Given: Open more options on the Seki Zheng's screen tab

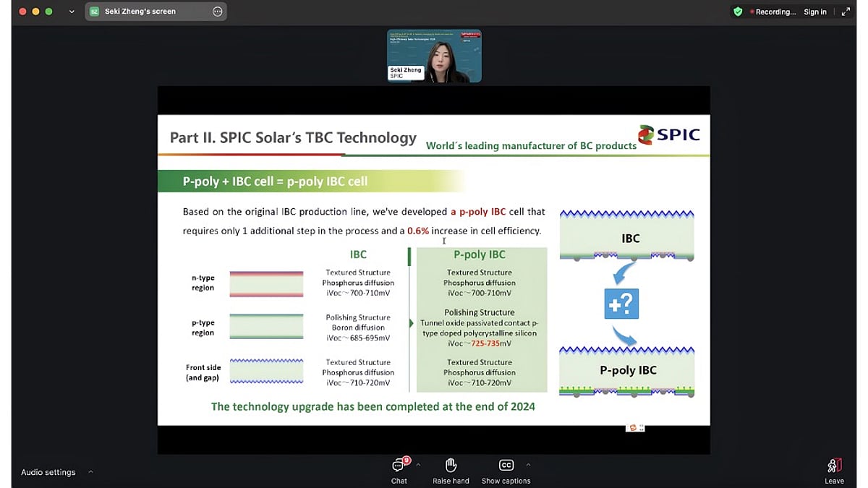Looking at the screenshot, I should pos(218,12).
